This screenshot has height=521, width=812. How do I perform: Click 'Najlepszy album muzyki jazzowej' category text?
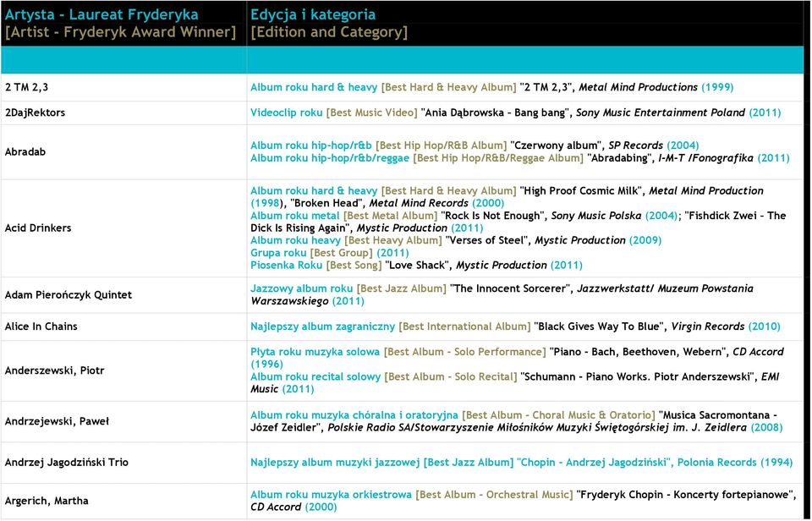tap(335, 462)
